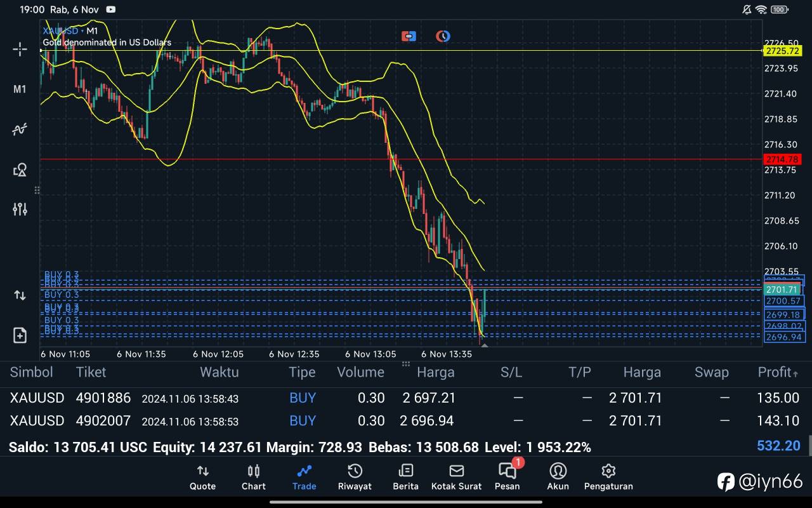Tap the blue-red icon above chart
The height and width of the screenshot is (508, 812).
[x=409, y=36]
